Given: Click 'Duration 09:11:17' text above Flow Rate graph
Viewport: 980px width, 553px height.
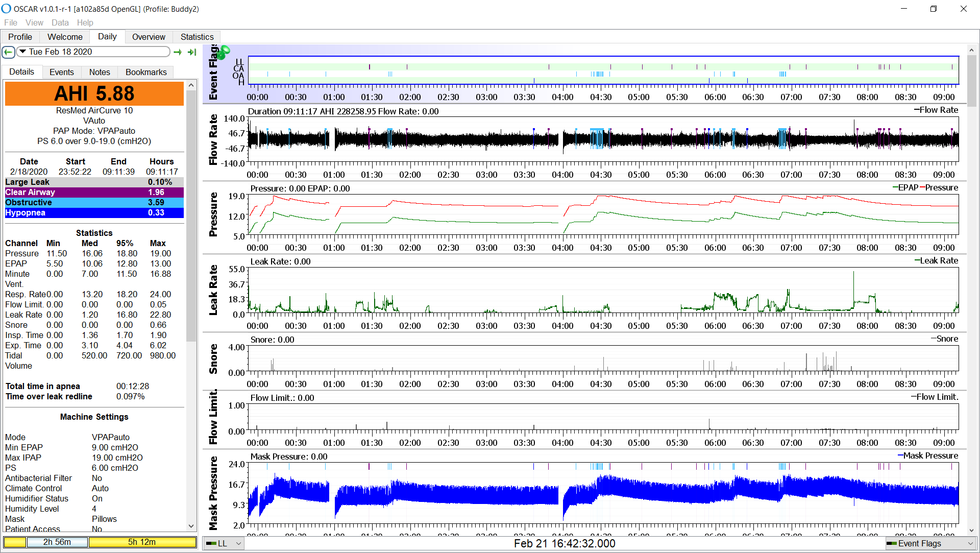Looking at the screenshot, I should pyautogui.click(x=282, y=111).
